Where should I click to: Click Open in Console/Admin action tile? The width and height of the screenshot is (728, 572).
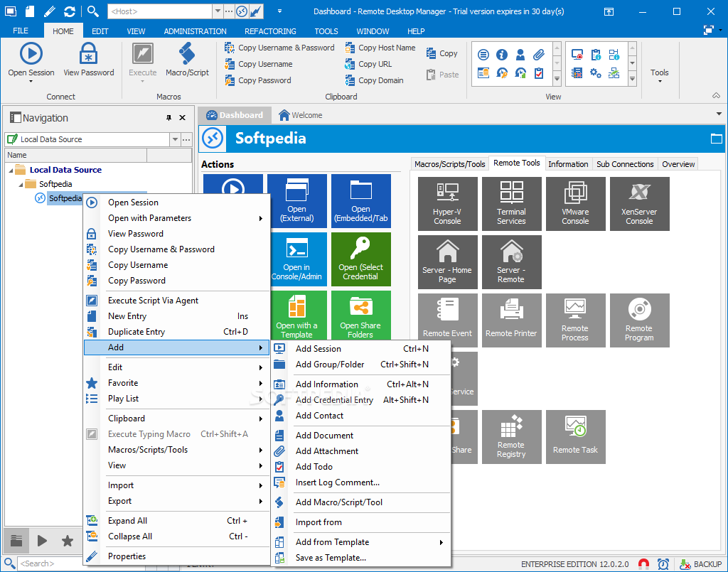pyautogui.click(x=297, y=259)
